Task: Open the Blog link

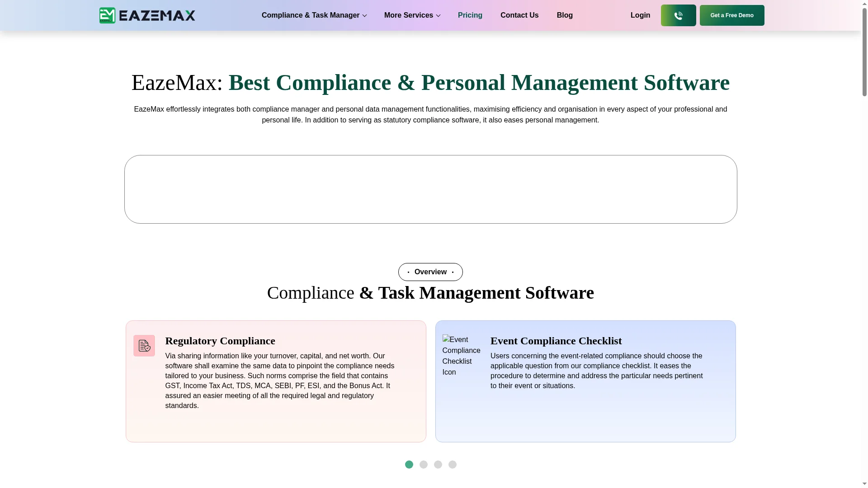Action: [565, 15]
